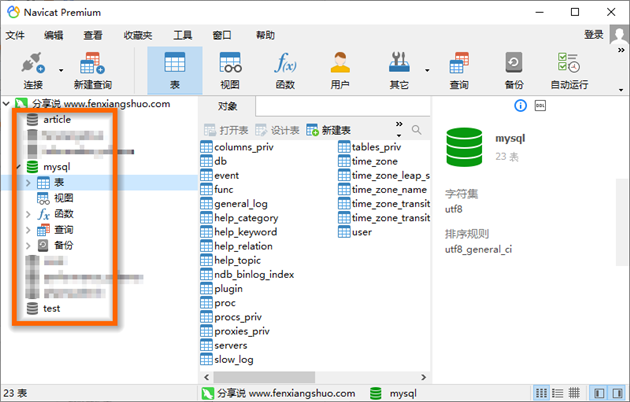Click the blue info icon in right panel

(x=520, y=106)
